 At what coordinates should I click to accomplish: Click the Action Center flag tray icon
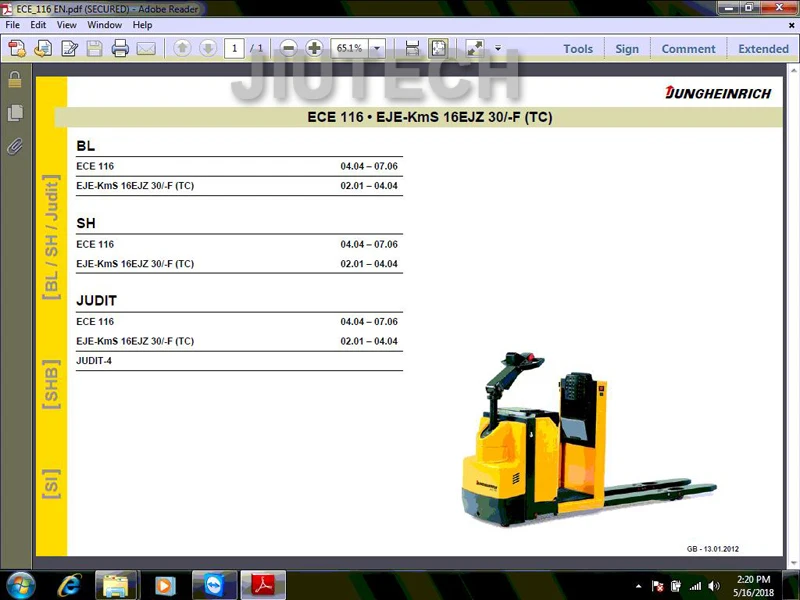point(657,586)
